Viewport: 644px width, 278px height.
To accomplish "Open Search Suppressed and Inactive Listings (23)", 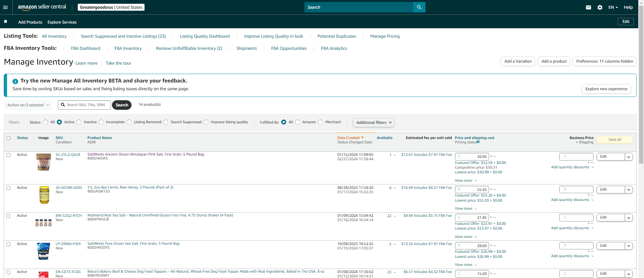I will point(123,36).
